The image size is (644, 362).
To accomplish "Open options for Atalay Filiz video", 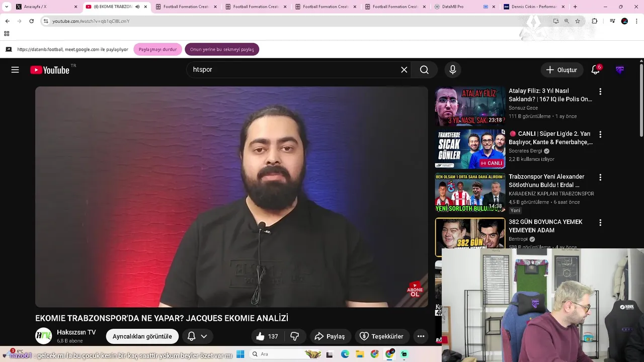I will click(x=600, y=92).
